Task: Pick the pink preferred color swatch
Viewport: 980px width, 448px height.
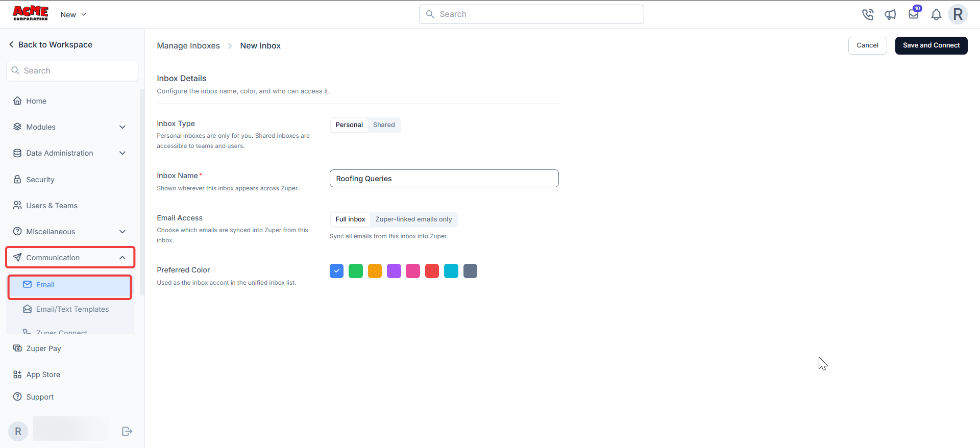Action: pyautogui.click(x=413, y=271)
